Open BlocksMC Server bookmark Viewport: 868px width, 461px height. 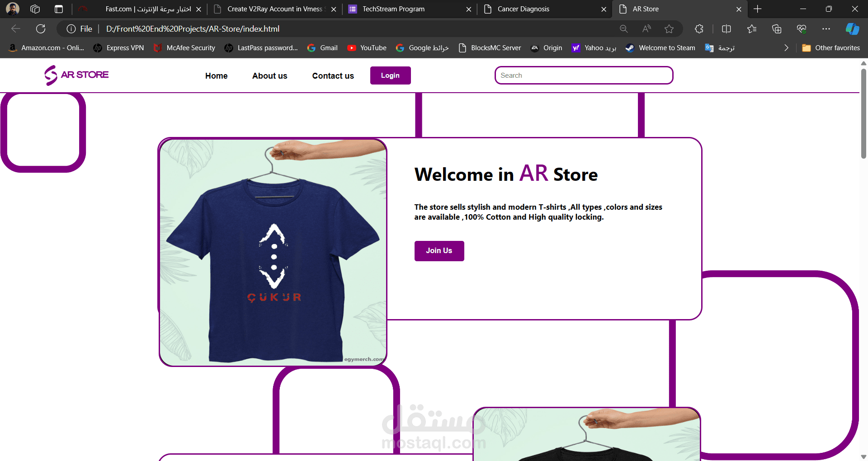490,48
